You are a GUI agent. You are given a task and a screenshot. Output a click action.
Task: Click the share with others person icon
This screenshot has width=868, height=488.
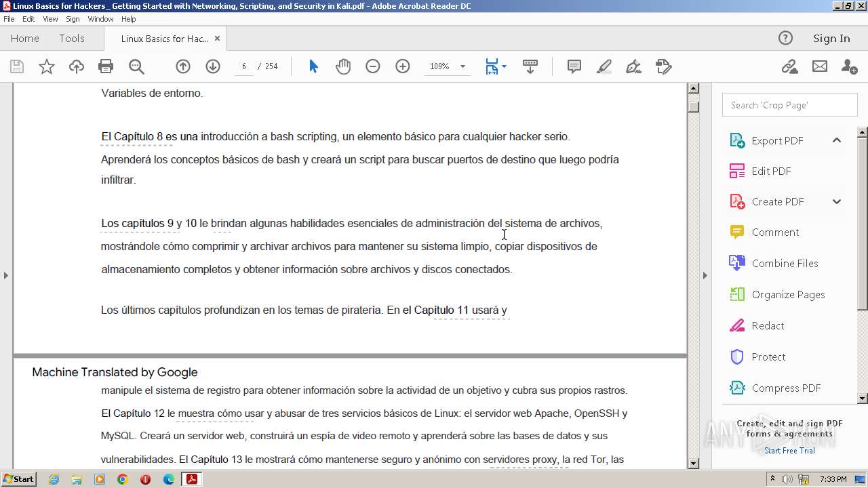click(x=849, y=66)
